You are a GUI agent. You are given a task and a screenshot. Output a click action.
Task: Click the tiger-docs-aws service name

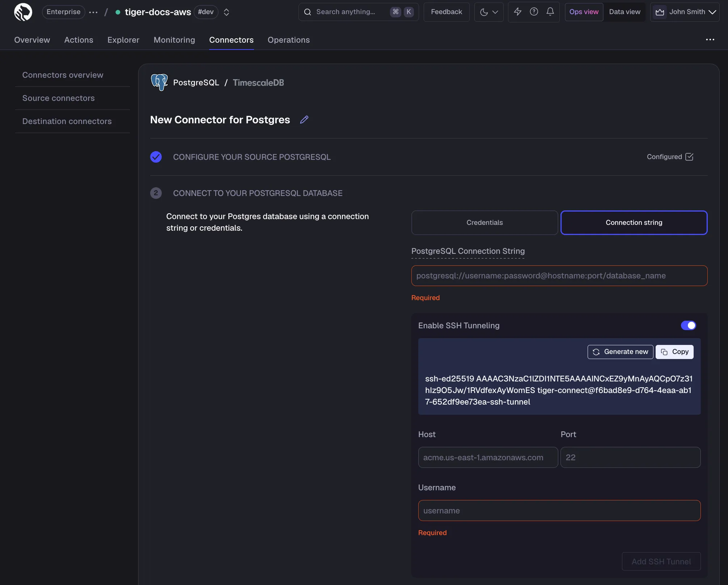158,12
